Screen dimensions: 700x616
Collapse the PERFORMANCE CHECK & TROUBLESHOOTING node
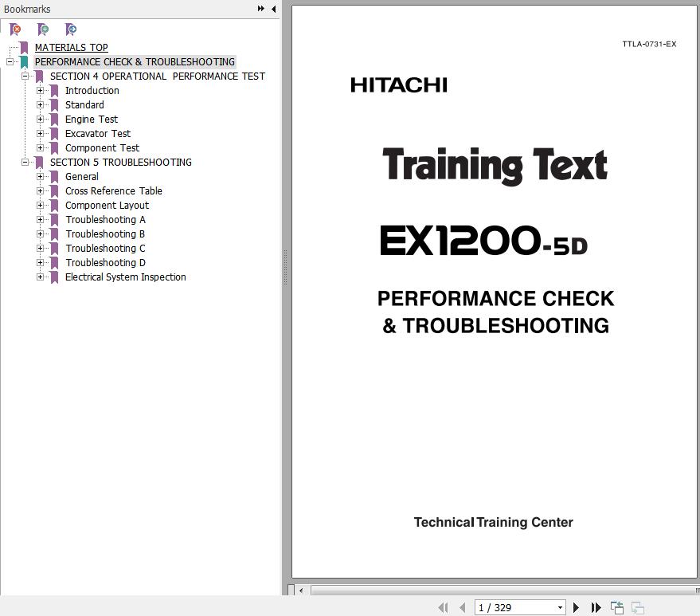[10, 61]
